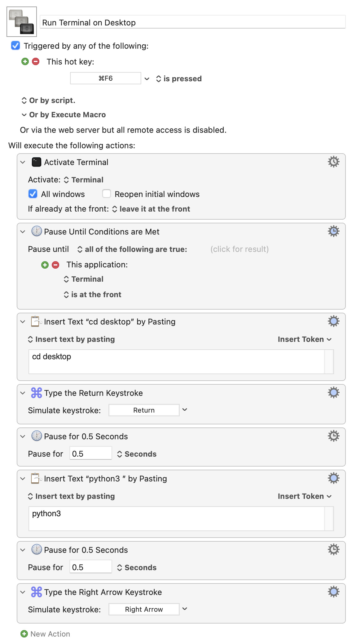Viewport: 352px width, 644px height.
Task: Open gear menu for Type the Return Keystroke
Action: point(333,392)
